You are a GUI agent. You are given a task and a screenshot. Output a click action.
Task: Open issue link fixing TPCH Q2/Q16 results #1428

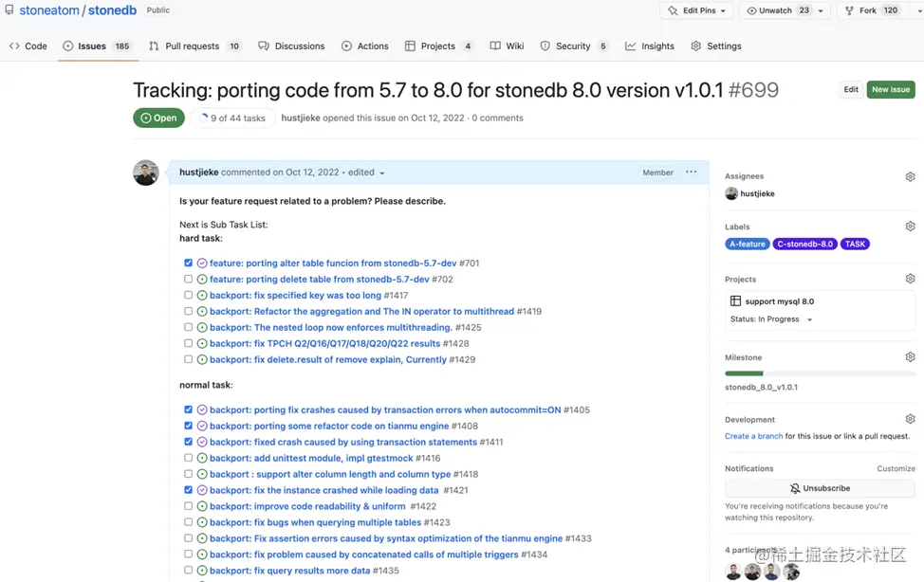(324, 343)
